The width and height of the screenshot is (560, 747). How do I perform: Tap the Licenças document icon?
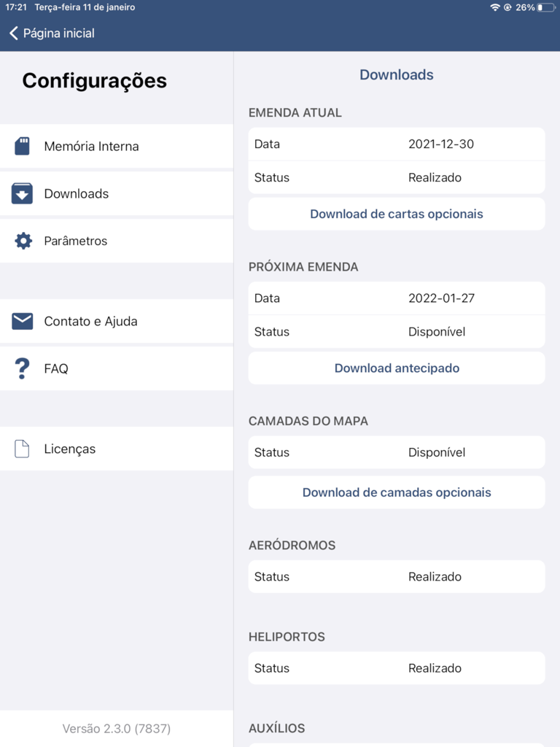[23, 449]
